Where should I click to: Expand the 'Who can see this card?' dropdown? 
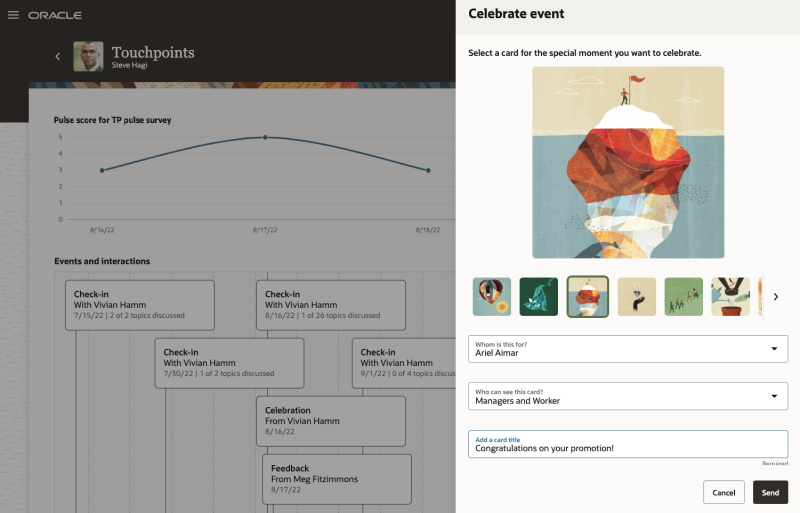click(x=628, y=397)
